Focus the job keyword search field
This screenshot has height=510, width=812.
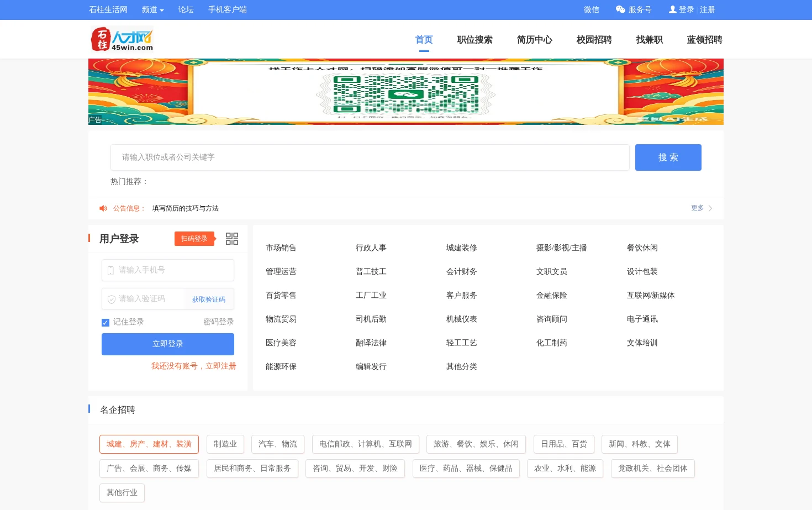tap(370, 157)
